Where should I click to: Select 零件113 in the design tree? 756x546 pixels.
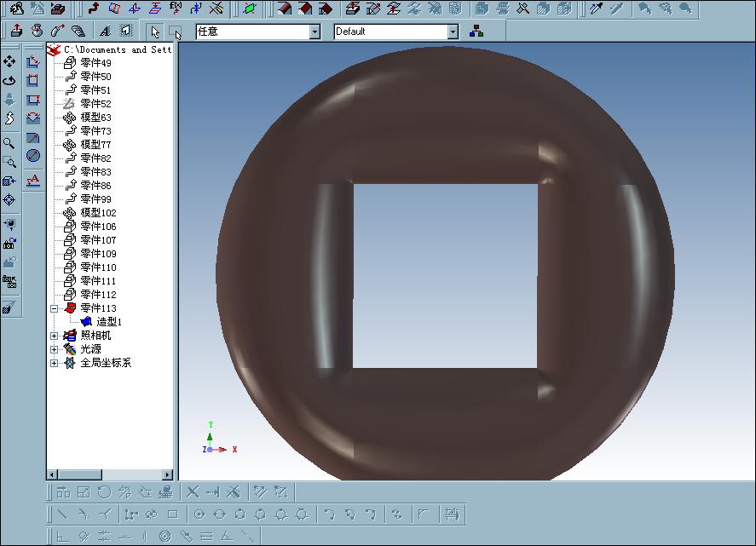point(98,308)
